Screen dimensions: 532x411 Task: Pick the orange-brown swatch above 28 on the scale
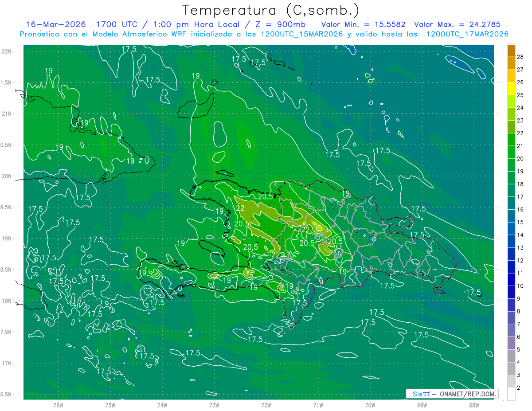511,50
